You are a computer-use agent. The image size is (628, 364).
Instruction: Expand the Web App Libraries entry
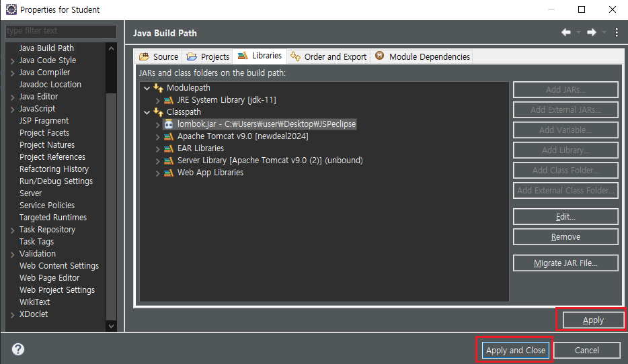(x=158, y=173)
